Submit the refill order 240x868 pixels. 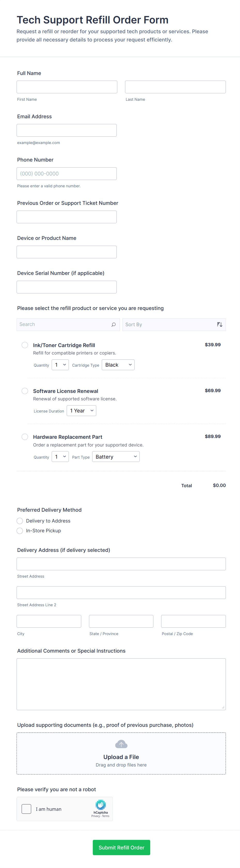[x=121, y=847]
